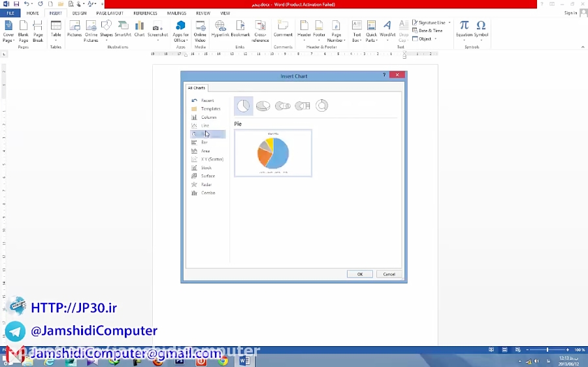Choose the Doughnut chart subtype icon
The image size is (588, 367).
[321, 106]
